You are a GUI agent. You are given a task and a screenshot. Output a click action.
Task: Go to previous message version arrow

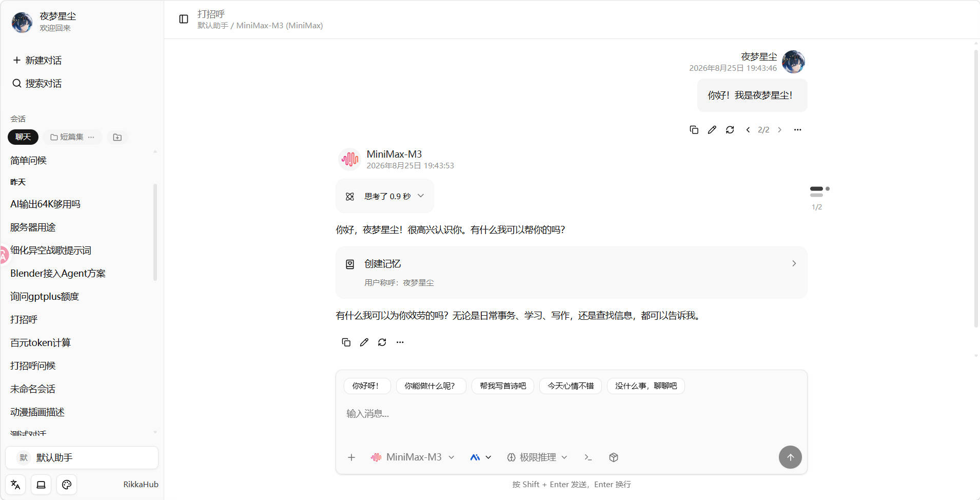pyautogui.click(x=748, y=130)
